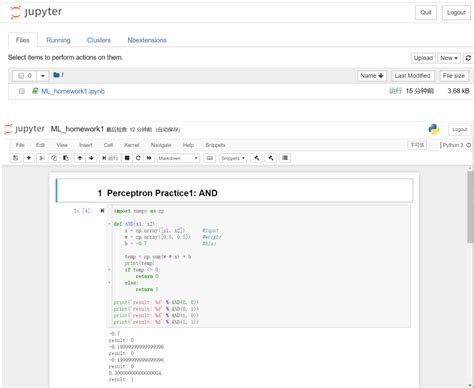
Task: Sort files by File size
Action: pyautogui.click(x=454, y=76)
